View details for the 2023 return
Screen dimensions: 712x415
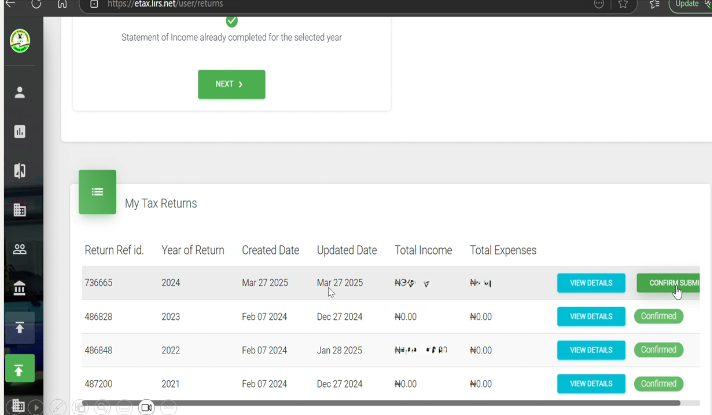[590, 316]
